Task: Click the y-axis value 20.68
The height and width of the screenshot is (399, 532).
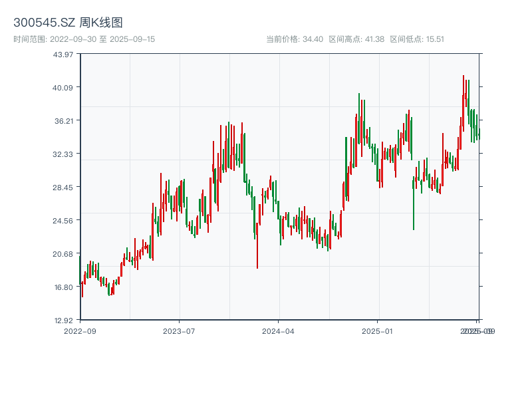Action: tap(63, 254)
